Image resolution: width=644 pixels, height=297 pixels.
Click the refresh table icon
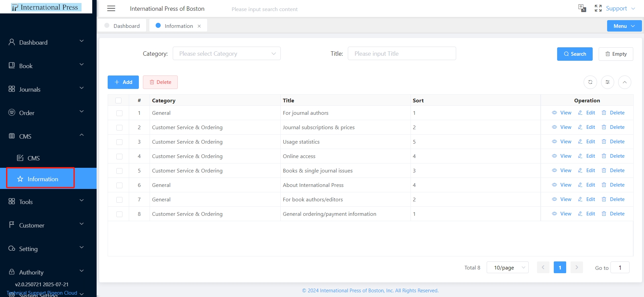tap(590, 82)
